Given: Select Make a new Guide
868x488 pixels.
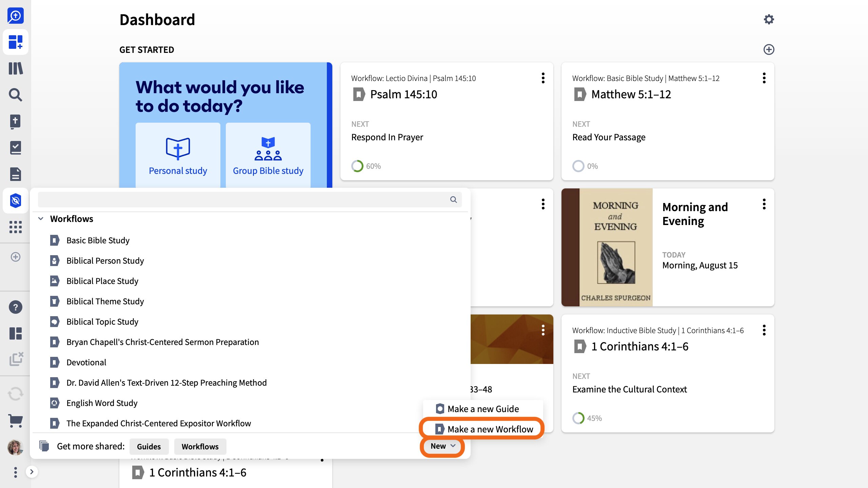Looking at the screenshot, I should (483, 409).
